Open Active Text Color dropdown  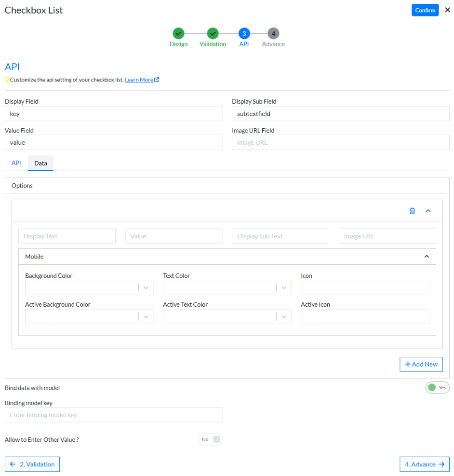tap(284, 316)
